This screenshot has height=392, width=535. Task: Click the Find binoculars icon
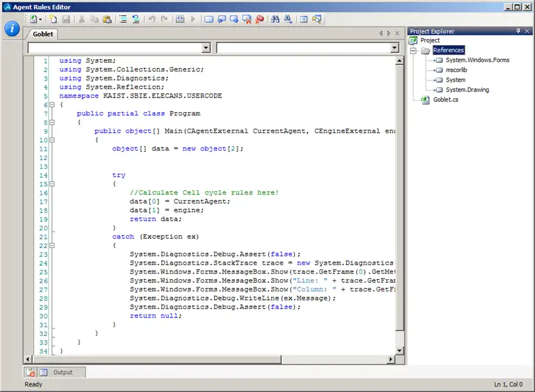pyautogui.click(x=275, y=19)
